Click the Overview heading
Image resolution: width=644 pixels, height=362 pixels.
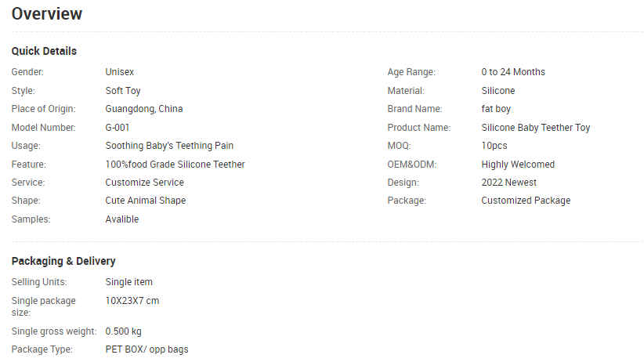pyautogui.click(x=47, y=13)
